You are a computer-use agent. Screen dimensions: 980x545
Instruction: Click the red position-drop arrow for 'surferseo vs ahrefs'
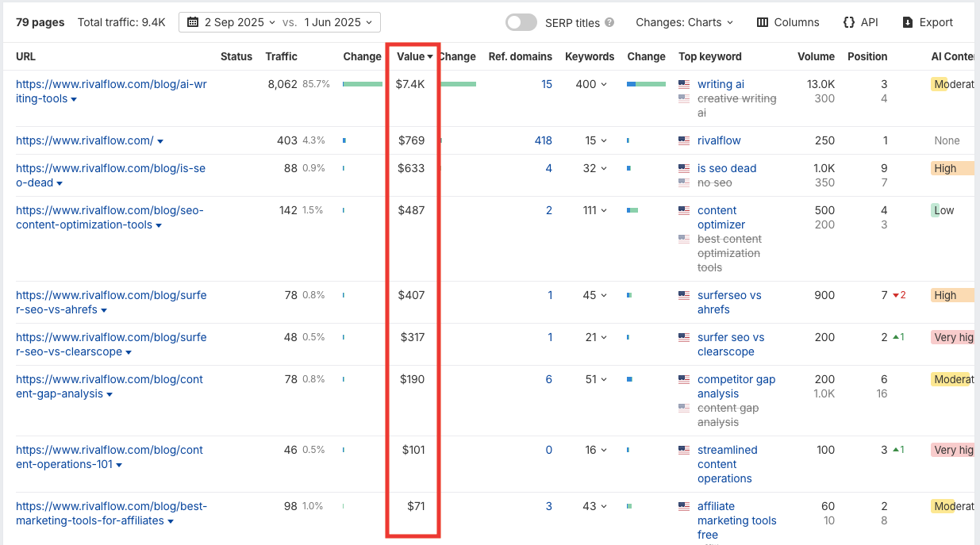coord(896,294)
